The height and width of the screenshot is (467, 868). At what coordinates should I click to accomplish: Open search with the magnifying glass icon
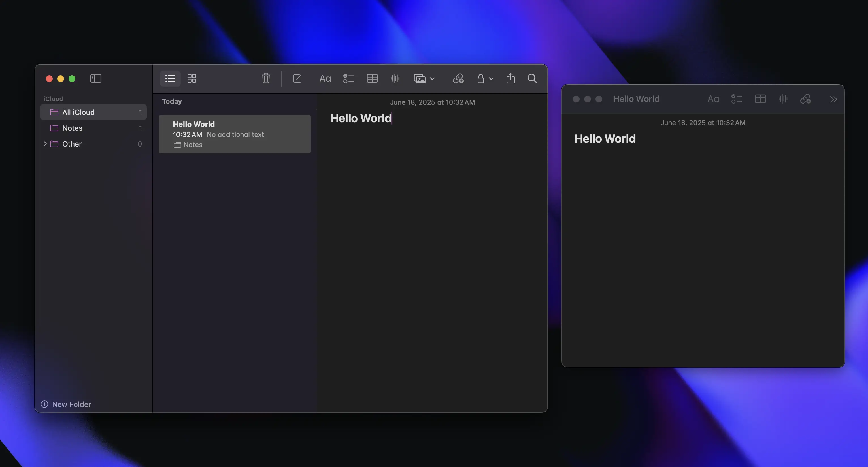532,78
